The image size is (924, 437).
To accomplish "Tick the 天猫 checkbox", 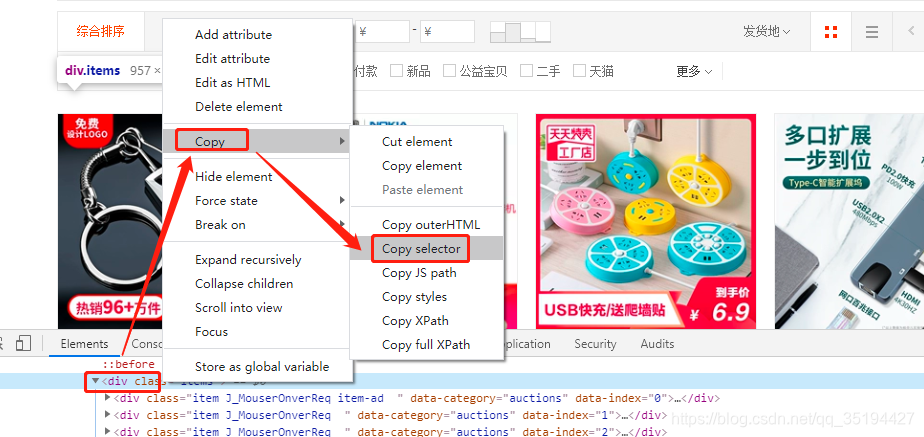I will (579, 71).
